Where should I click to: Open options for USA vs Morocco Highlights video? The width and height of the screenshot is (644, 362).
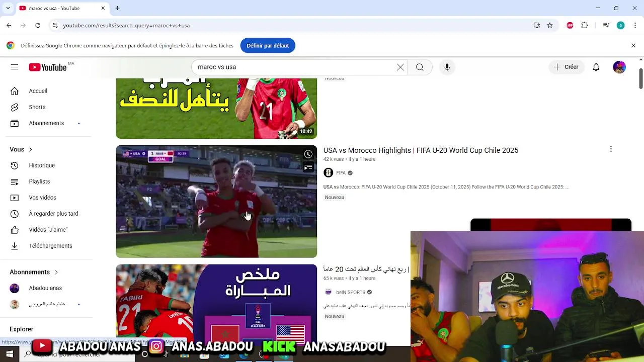click(611, 149)
